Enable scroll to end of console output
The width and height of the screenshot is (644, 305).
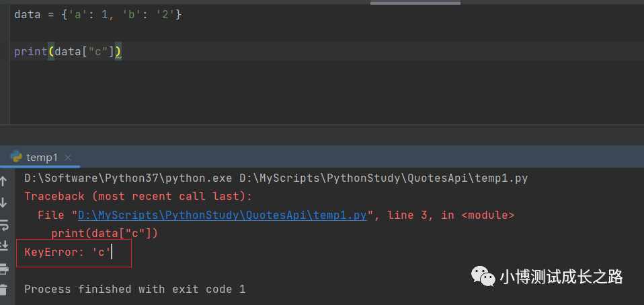point(3,246)
